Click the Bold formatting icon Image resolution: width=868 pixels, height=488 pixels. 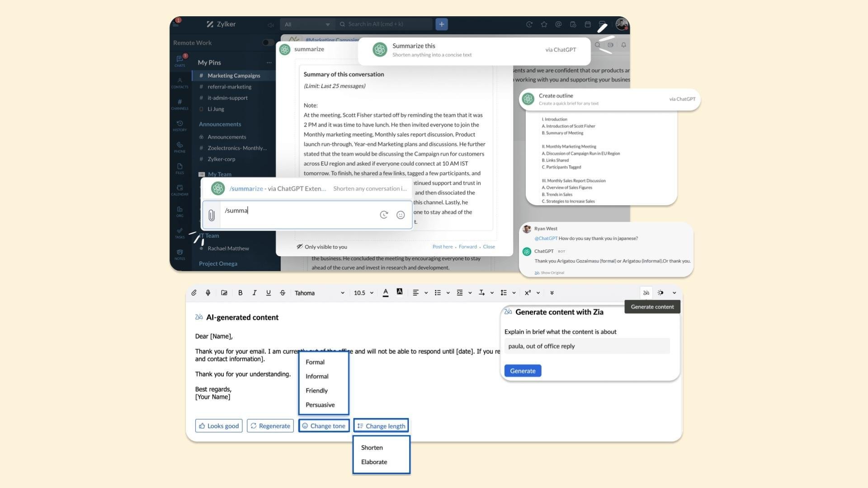(240, 293)
